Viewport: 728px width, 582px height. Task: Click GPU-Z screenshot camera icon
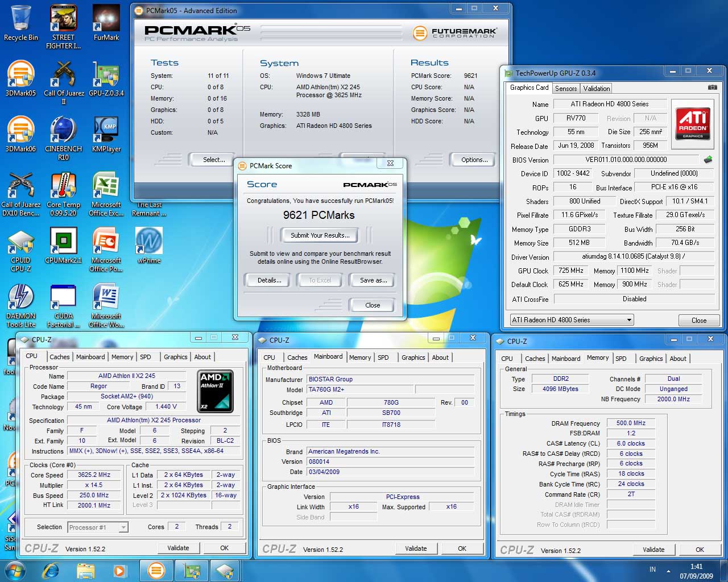tap(712, 88)
